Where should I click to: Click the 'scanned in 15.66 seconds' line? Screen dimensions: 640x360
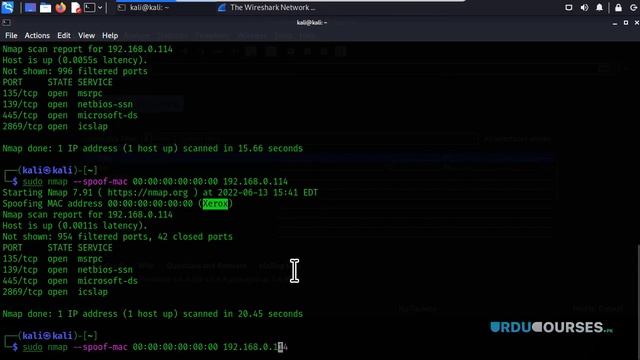point(153,149)
